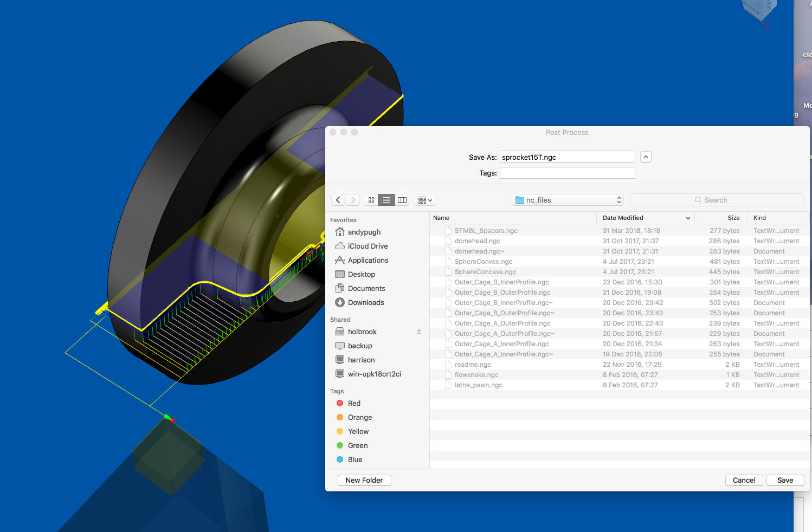Viewport: 812px width, 532px height.
Task: Eject the holbrook shared server
Action: click(419, 332)
